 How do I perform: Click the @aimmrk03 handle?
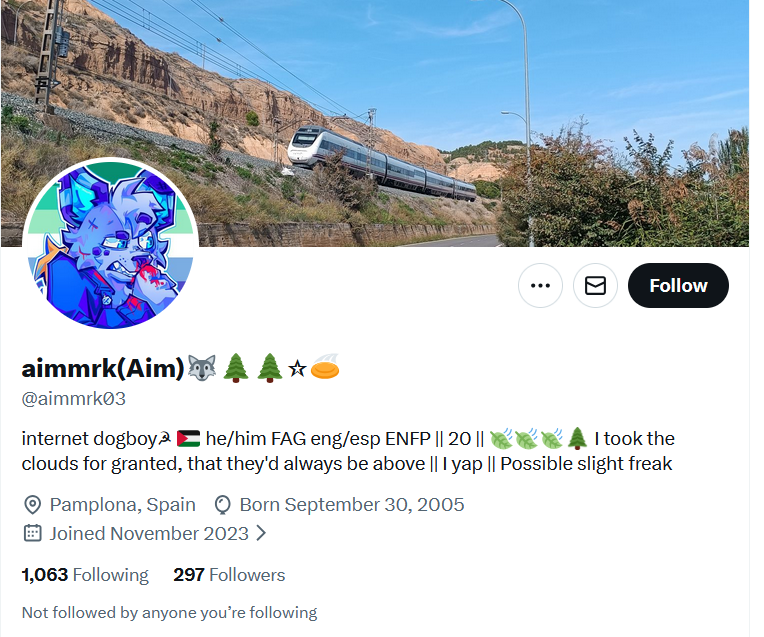(x=74, y=399)
